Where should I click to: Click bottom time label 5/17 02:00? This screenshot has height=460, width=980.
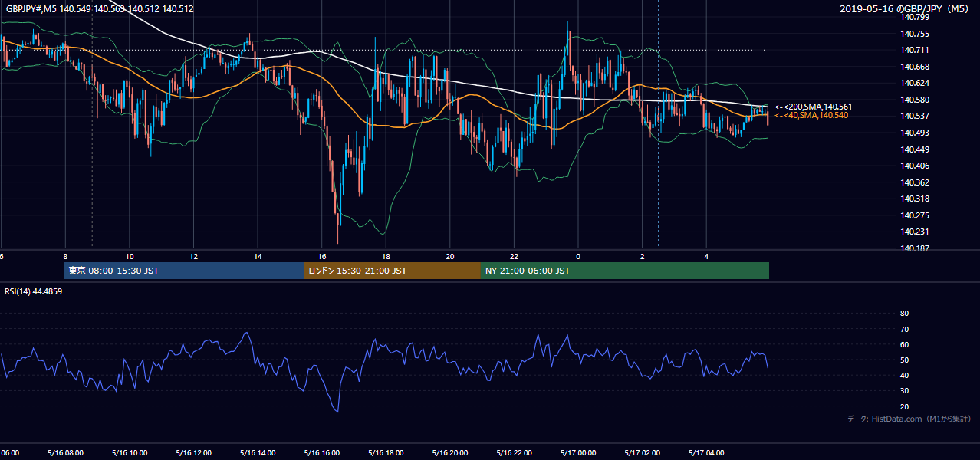tap(641, 453)
